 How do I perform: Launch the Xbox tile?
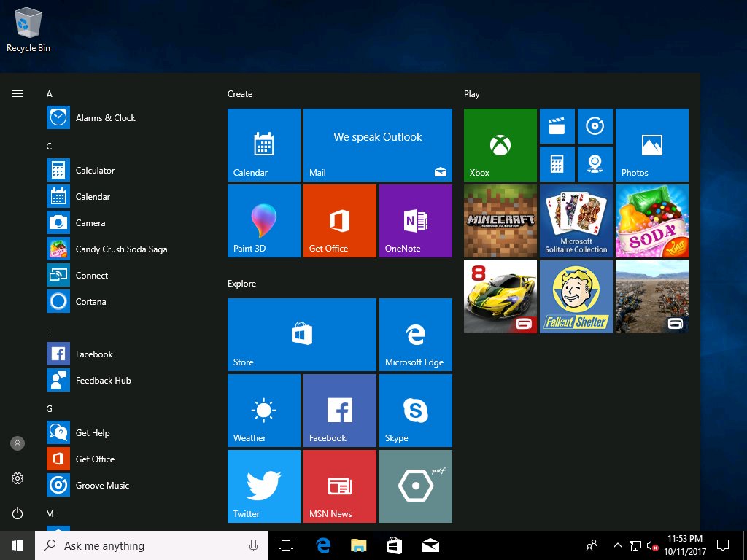tap(500, 145)
